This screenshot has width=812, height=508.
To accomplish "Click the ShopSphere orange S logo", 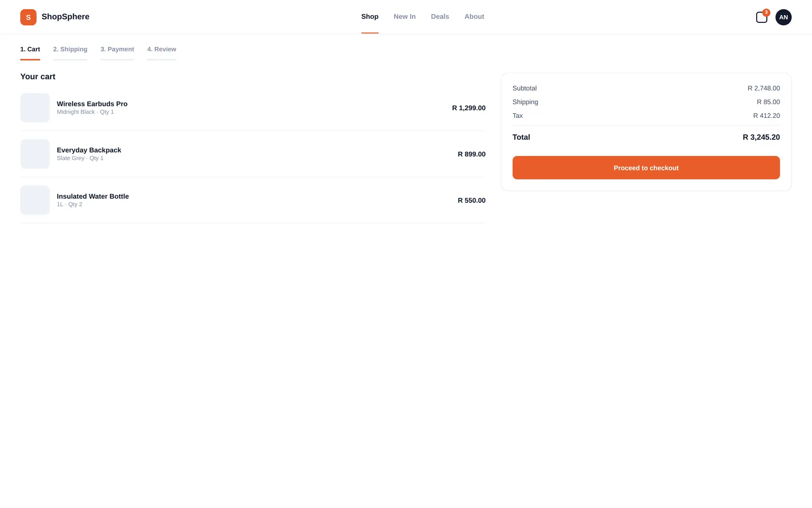I will click(28, 17).
